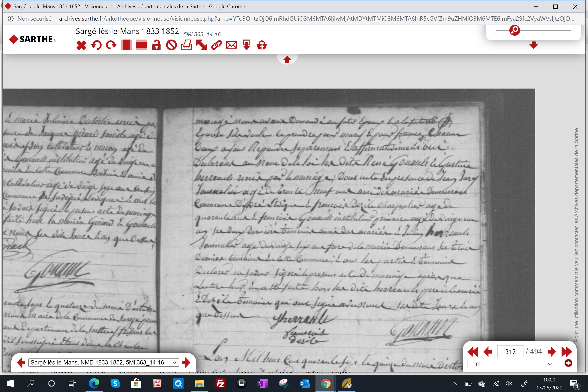This screenshot has height=392, width=588.
Task: Add the image to the basket
Action: pyautogui.click(x=262, y=45)
